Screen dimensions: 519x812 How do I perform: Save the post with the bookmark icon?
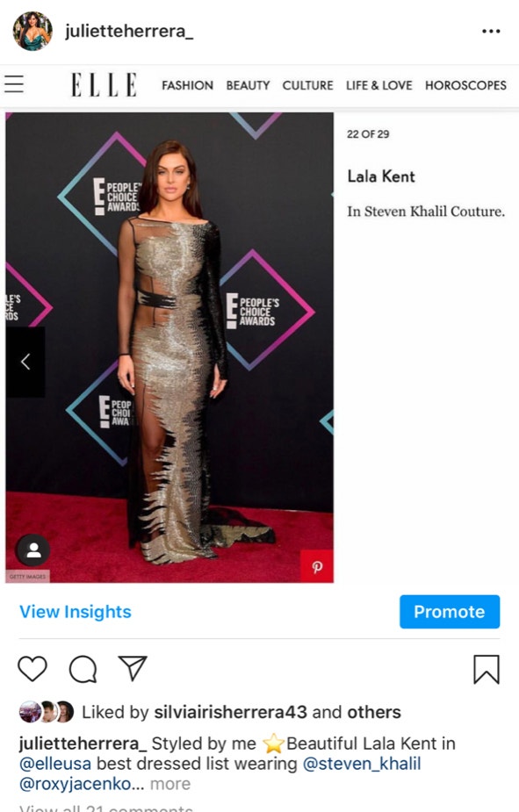(487, 669)
